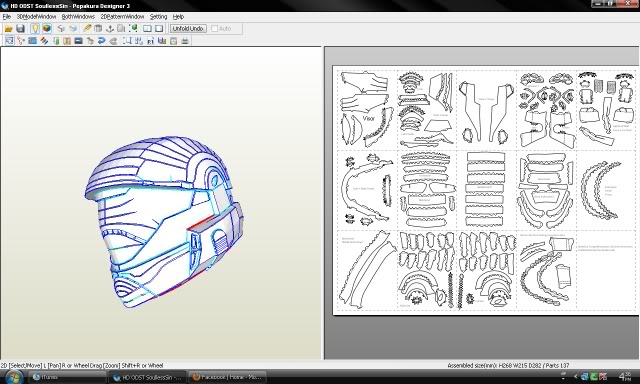Click the Unfold Undo button

point(188,29)
